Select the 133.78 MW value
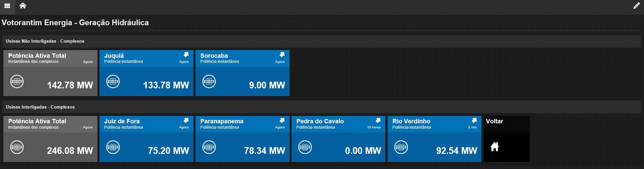This screenshot has height=169, width=644. point(166,85)
